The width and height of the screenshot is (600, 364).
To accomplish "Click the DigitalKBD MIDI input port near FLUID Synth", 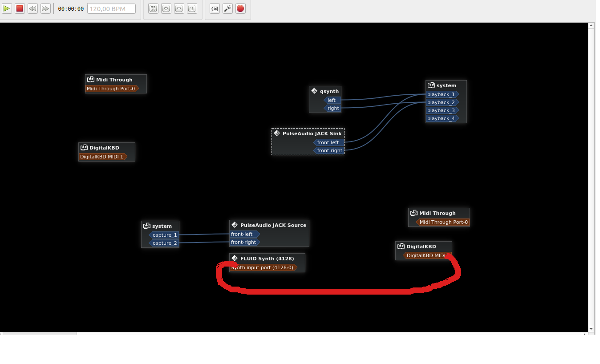I will [427, 255].
